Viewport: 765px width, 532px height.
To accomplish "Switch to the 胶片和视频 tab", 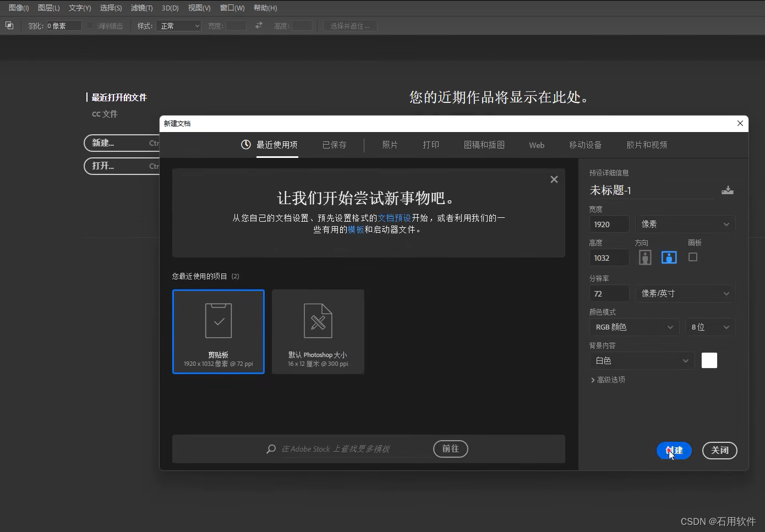I will [x=647, y=145].
